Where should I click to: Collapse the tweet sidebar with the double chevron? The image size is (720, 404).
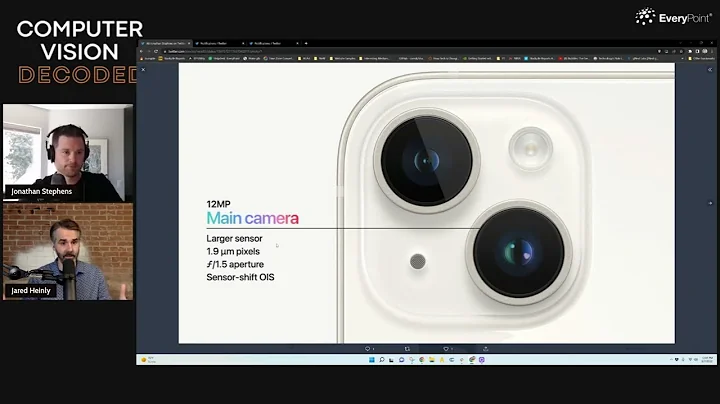(x=710, y=69)
